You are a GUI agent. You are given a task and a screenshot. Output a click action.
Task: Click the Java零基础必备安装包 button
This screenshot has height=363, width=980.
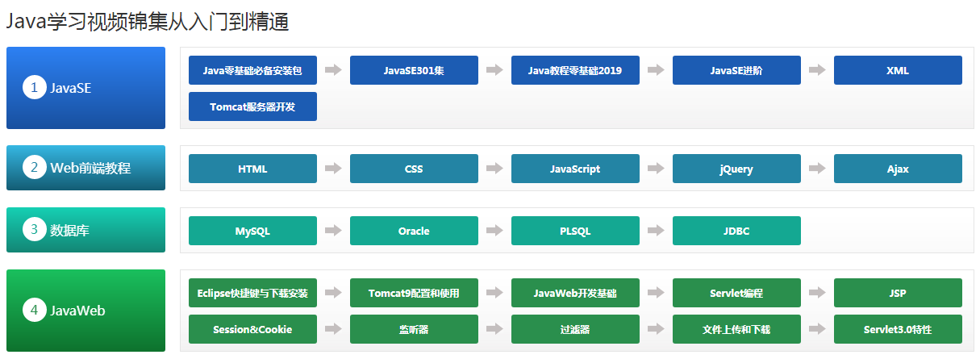(252, 70)
